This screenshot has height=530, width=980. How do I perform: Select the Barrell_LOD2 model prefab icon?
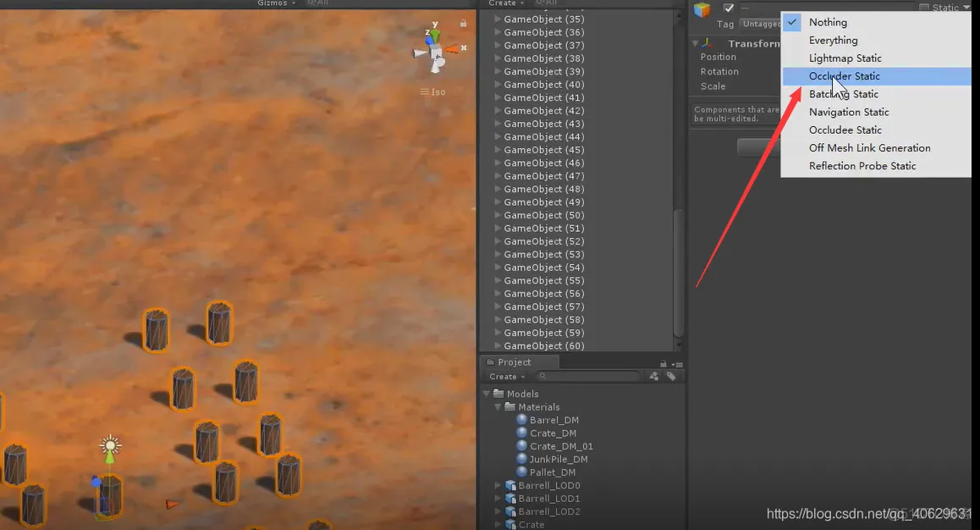[510, 511]
